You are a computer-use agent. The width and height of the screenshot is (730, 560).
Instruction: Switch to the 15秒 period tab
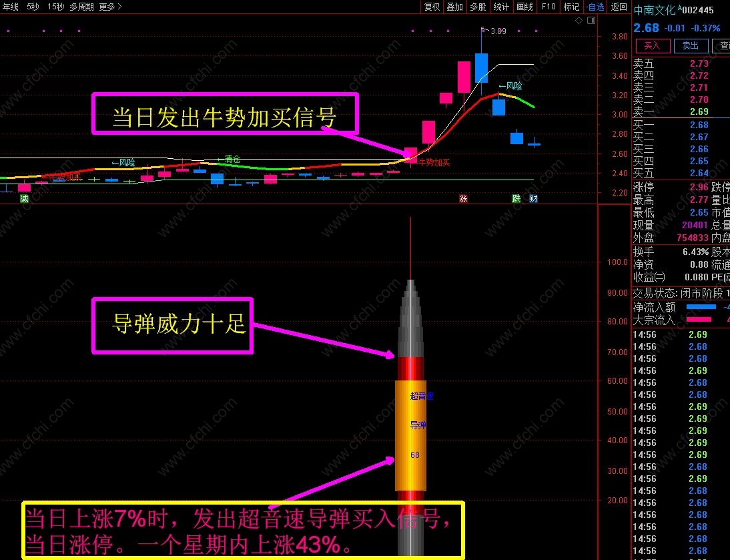pyautogui.click(x=56, y=7)
